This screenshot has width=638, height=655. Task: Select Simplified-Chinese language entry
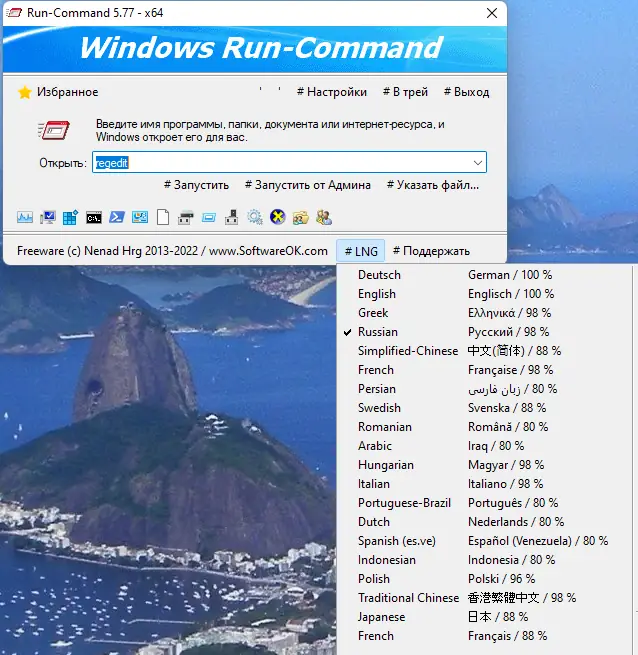pyautogui.click(x=485, y=351)
